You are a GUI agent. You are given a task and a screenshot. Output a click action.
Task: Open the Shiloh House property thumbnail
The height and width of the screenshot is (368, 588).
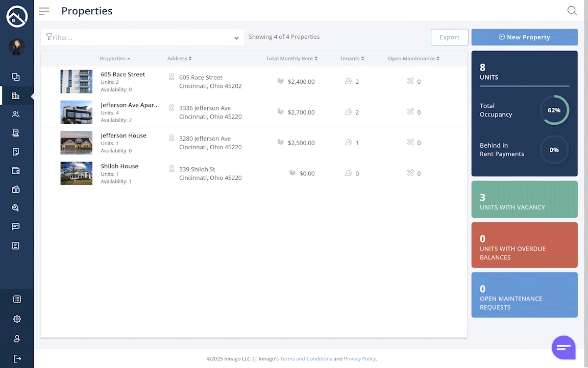[76, 173]
